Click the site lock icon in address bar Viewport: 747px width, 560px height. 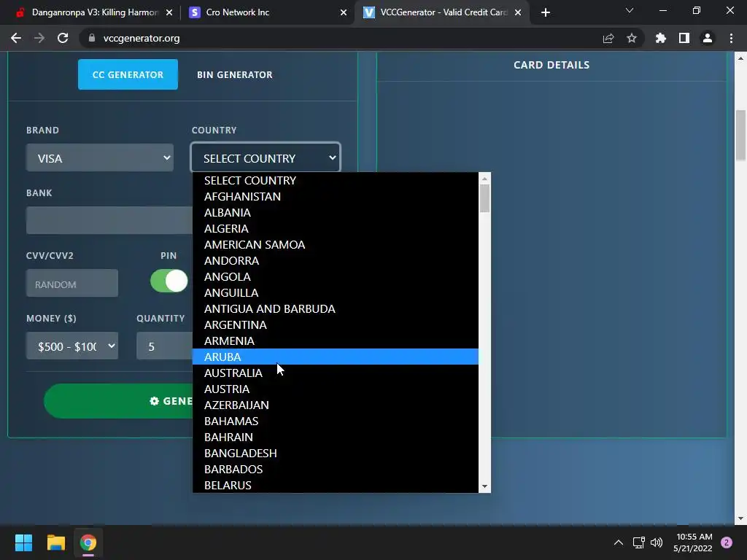click(x=91, y=38)
